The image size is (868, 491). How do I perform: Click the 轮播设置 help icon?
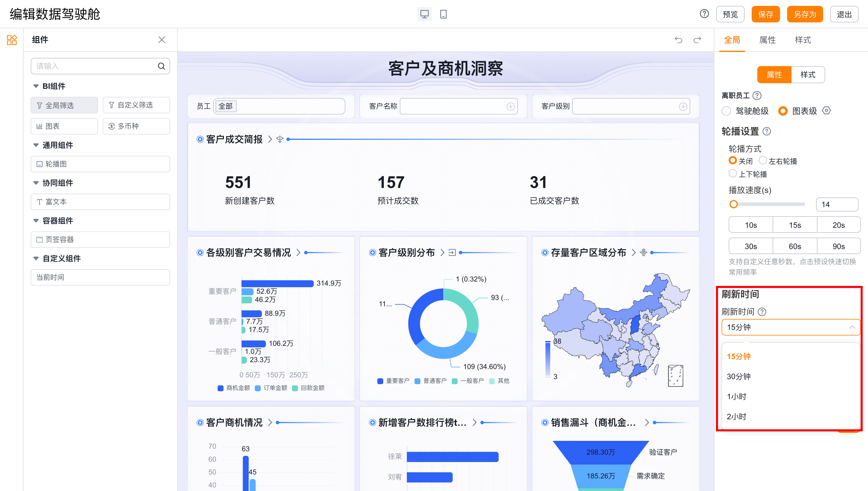(x=766, y=131)
